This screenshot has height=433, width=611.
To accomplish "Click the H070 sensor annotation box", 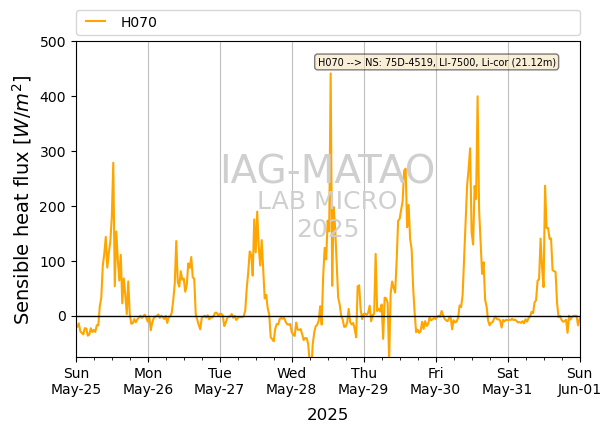I will click(x=436, y=62).
